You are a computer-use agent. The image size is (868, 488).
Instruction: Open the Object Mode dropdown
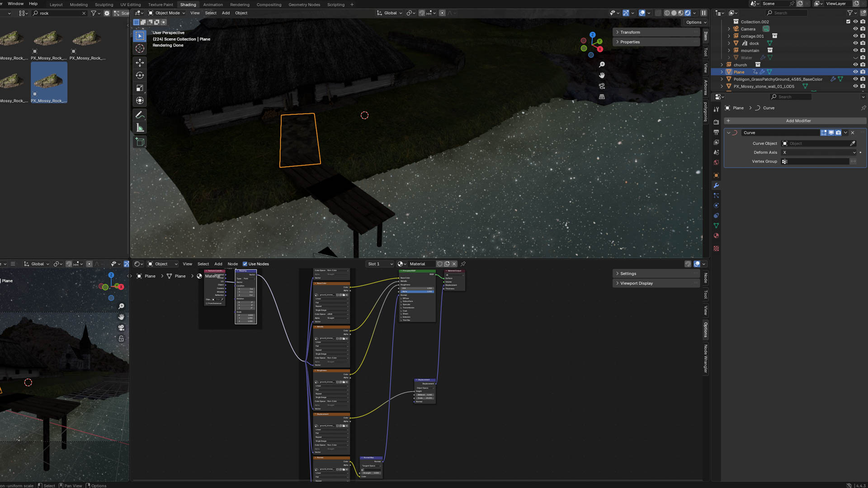click(x=167, y=13)
